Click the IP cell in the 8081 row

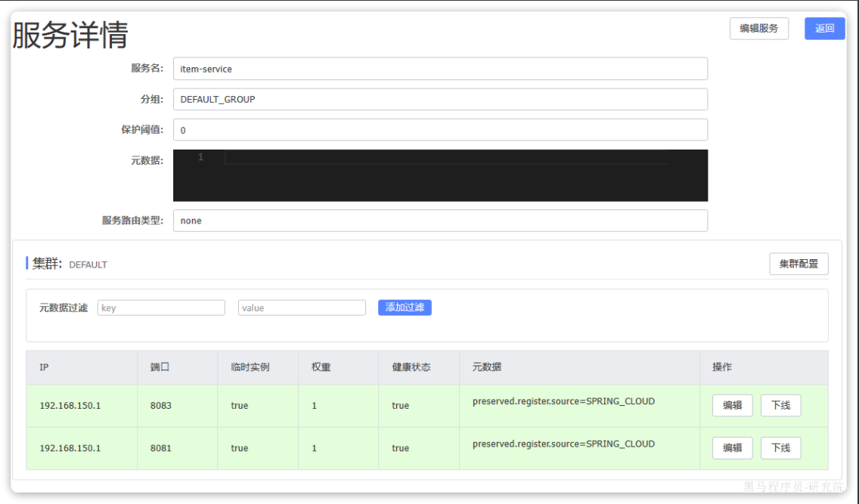click(70, 448)
